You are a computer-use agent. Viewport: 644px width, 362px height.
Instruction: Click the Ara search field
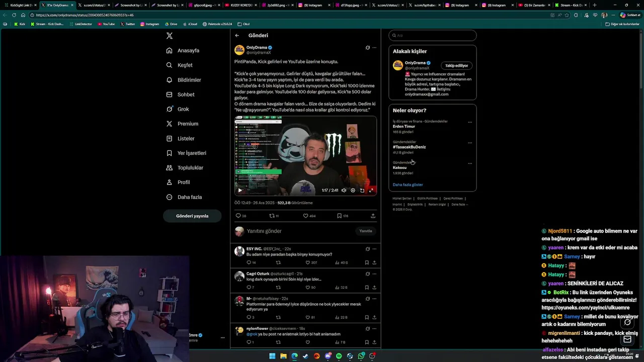click(433, 36)
